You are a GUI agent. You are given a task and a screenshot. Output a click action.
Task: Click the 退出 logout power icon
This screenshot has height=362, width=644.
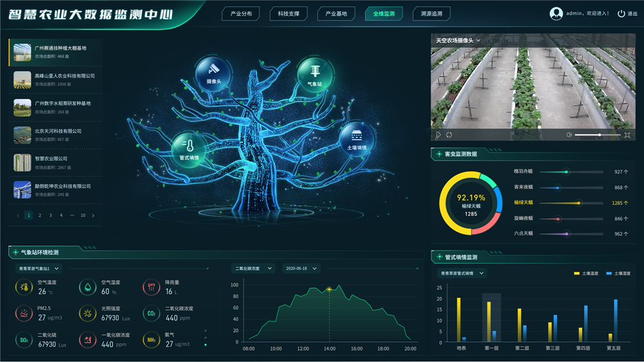[x=621, y=14]
